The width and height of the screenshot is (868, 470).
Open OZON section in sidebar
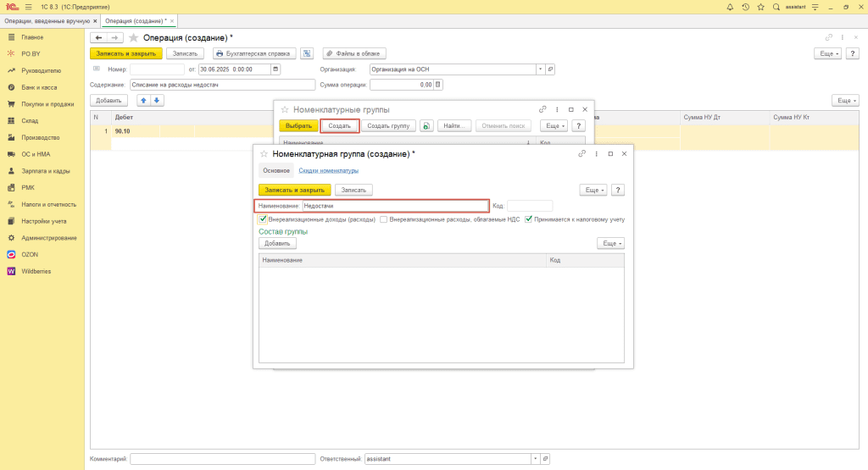coord(30,254)
